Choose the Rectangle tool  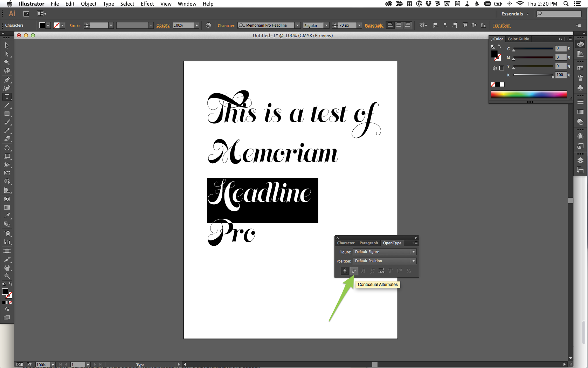(7, 114)
